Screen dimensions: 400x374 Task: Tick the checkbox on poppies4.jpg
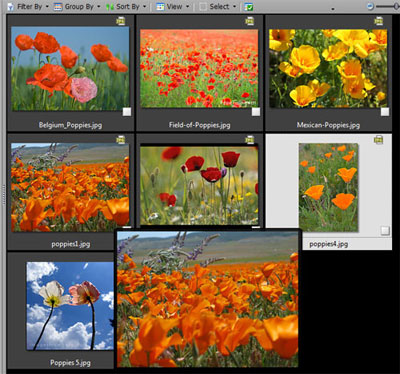(385, 231)
